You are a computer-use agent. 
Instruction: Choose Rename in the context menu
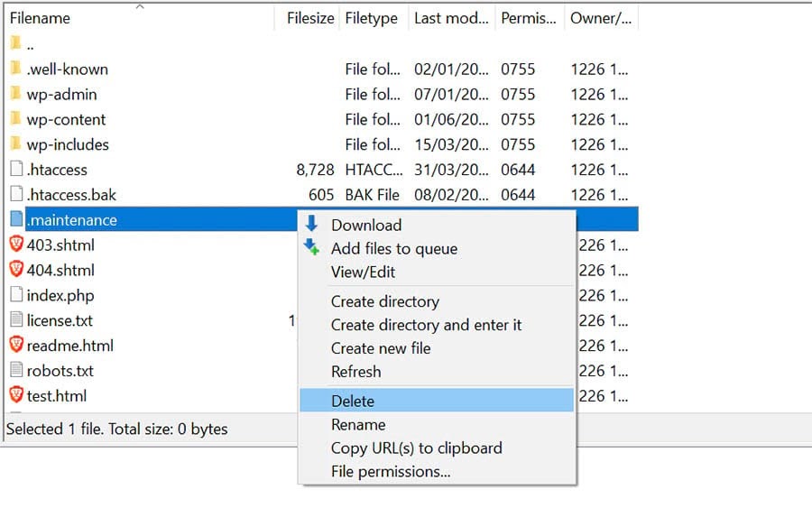(358, 424)
